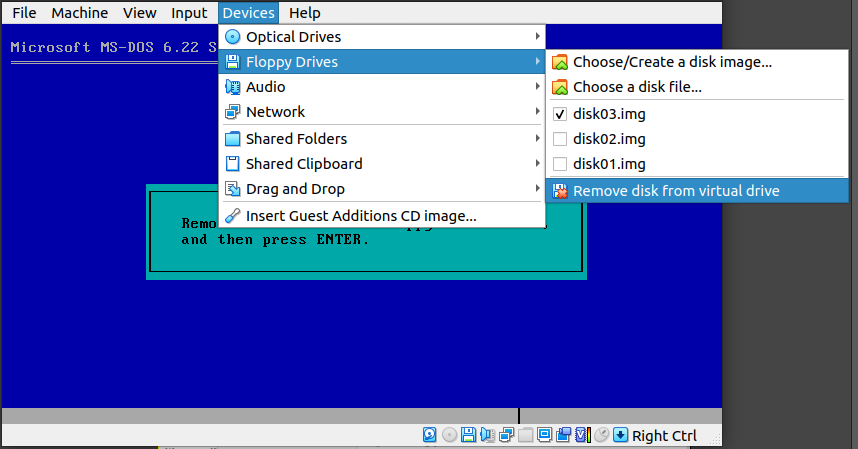Click the floppy disk status bar icon
858x449 pixels.
click(x=468, y=435)
